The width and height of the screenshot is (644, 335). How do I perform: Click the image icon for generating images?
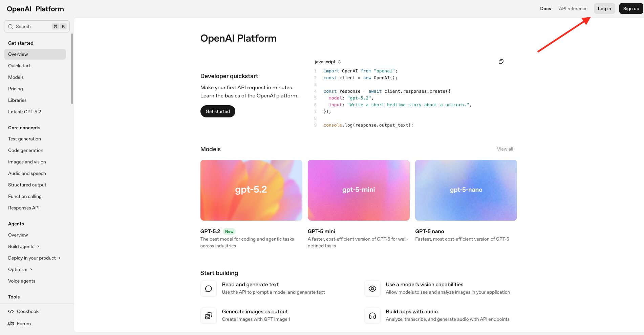tap(208, 315)
